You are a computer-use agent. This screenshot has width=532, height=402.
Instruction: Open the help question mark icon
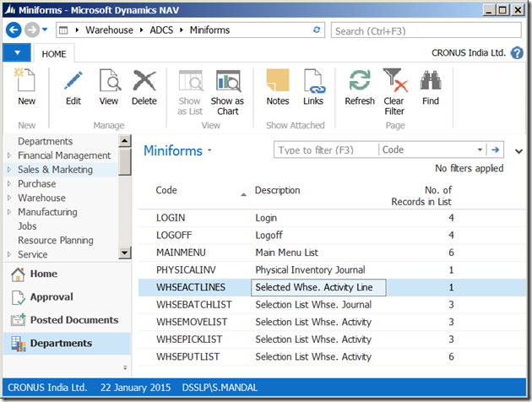[x=517, y=53]
